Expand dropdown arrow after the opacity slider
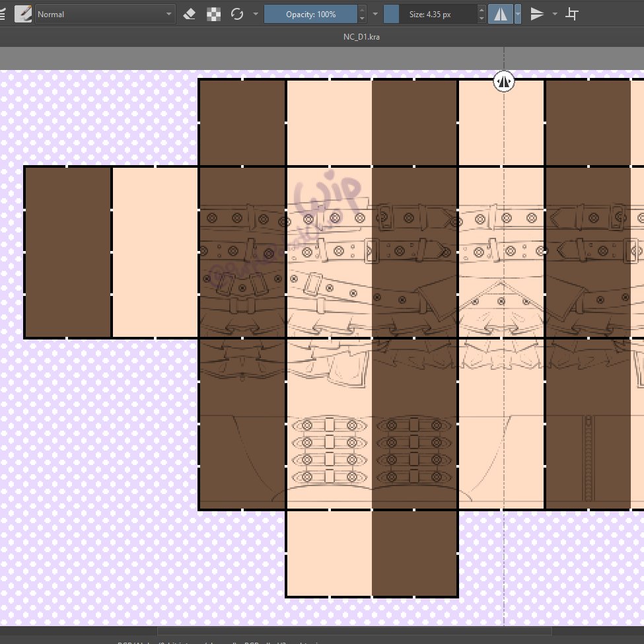The width and height of the screenshot is (644, 644). pos(375,14)
